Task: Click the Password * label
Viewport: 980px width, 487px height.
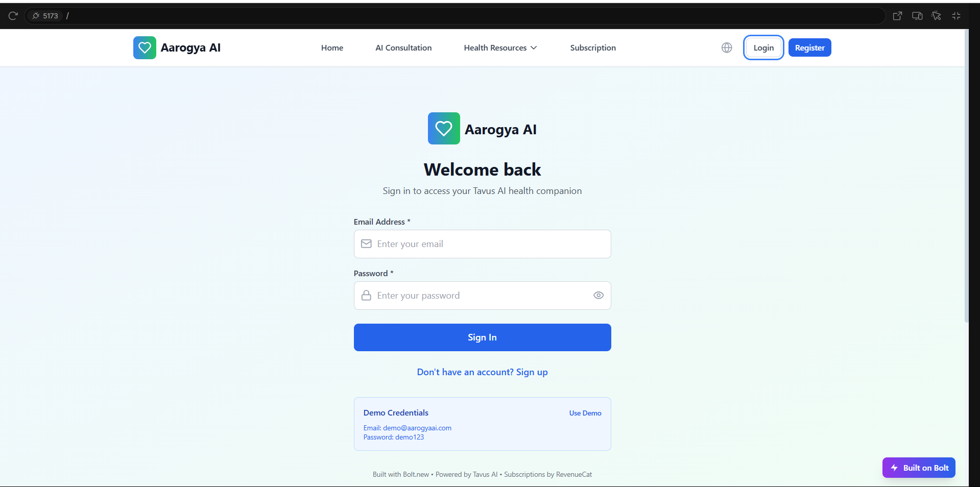Action: tap(373, 273)
